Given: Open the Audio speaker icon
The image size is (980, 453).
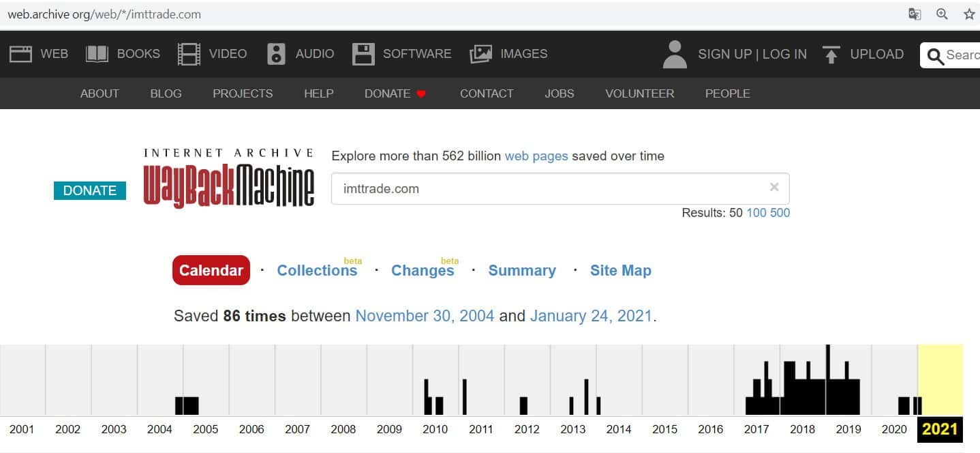Looking at the screenshot, I should pos(276,54).
